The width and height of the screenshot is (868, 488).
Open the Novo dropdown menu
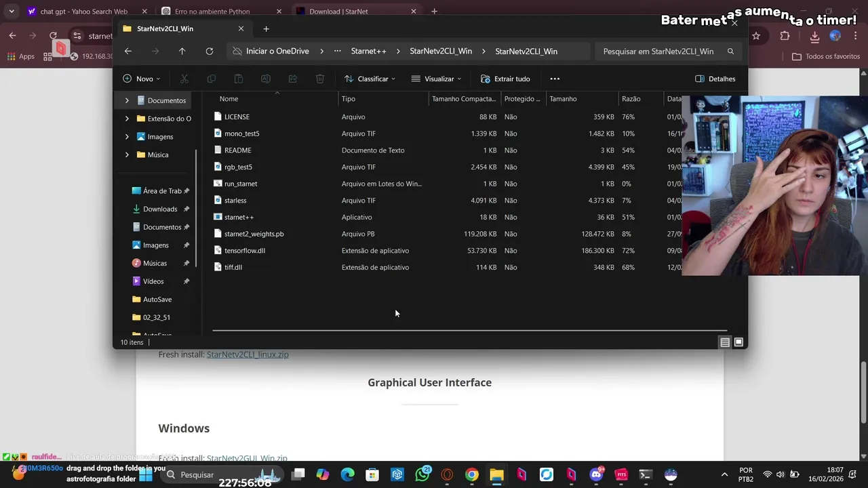(142, 79)
